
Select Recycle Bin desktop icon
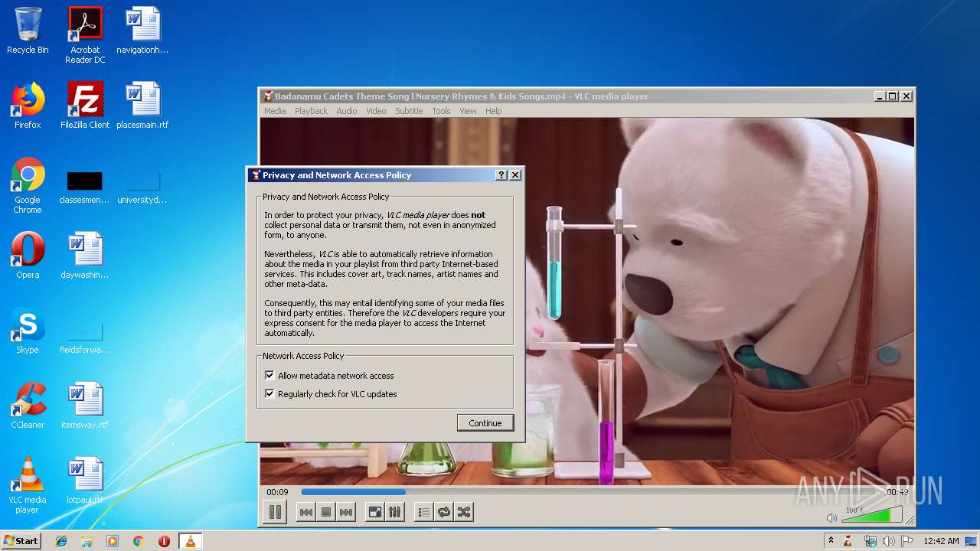click(28, 31)
